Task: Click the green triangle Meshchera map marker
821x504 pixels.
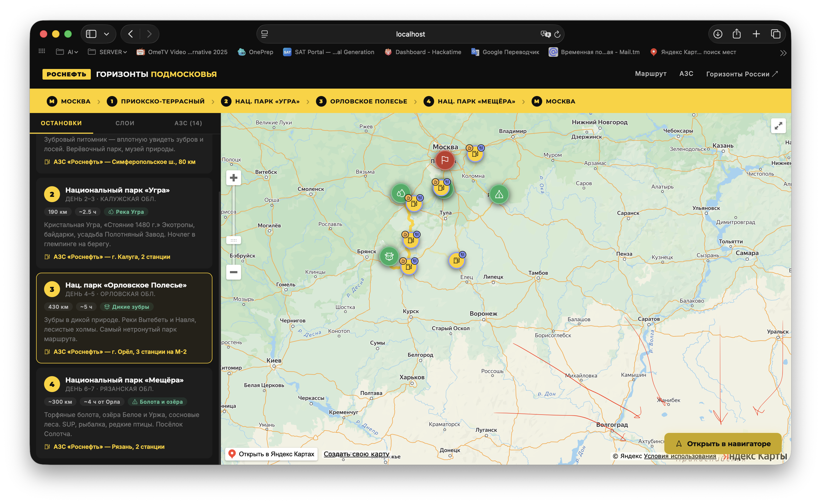Action: (499, 194)
